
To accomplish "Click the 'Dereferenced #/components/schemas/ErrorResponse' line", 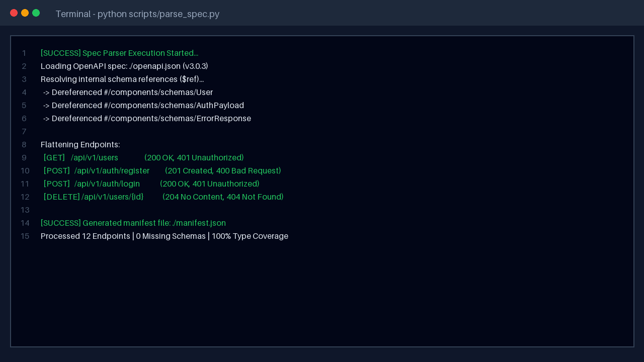I will click(147, 119).
